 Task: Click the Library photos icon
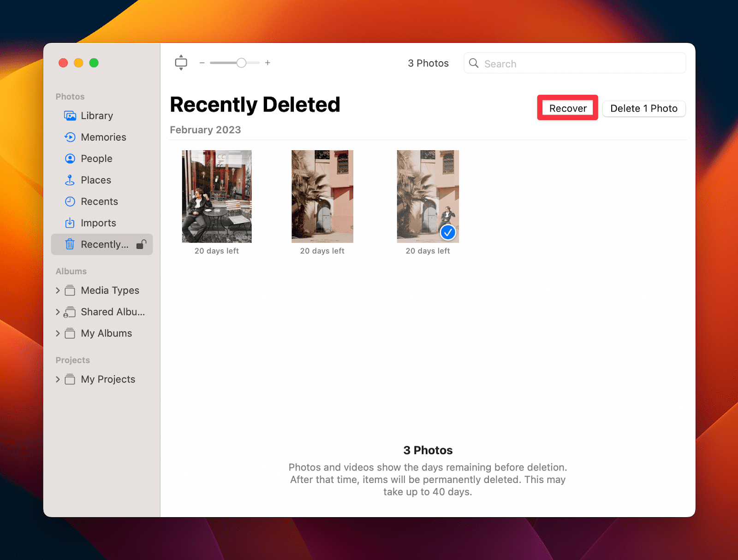click(x=70, y=116)
